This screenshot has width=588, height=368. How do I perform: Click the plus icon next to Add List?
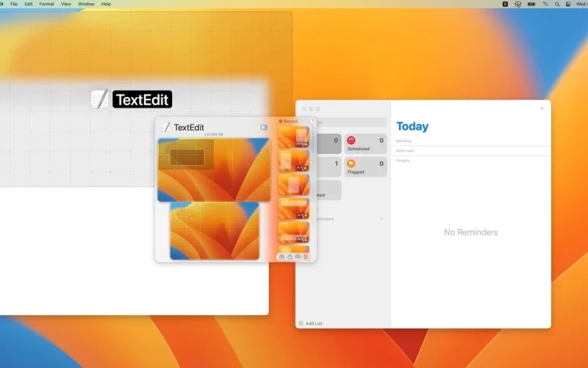[x=301, y=323]
